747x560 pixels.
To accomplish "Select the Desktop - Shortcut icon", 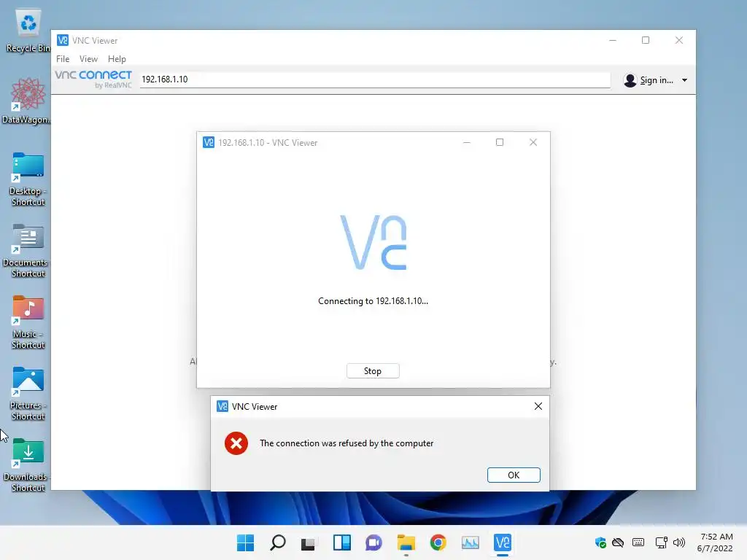I will [28, 179].
